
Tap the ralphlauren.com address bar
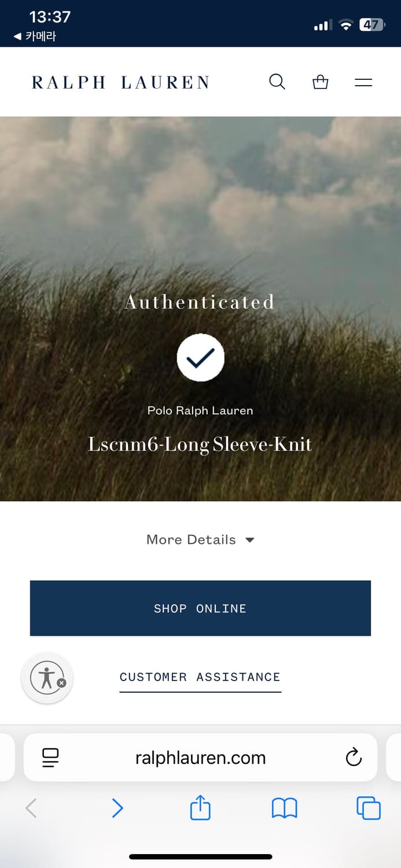200,757
